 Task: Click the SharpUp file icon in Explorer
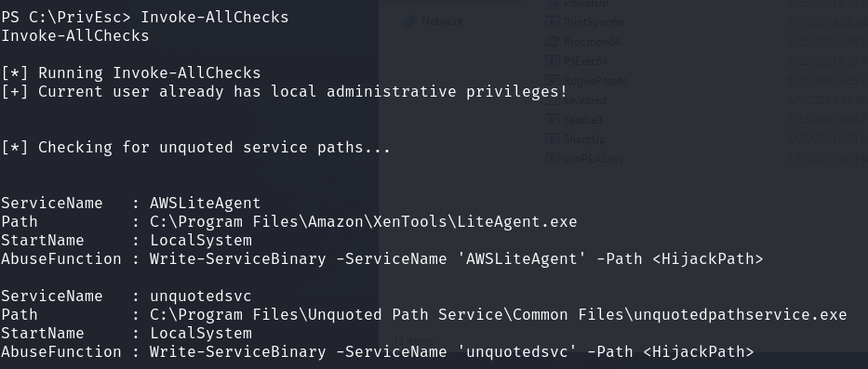(552, 139)
